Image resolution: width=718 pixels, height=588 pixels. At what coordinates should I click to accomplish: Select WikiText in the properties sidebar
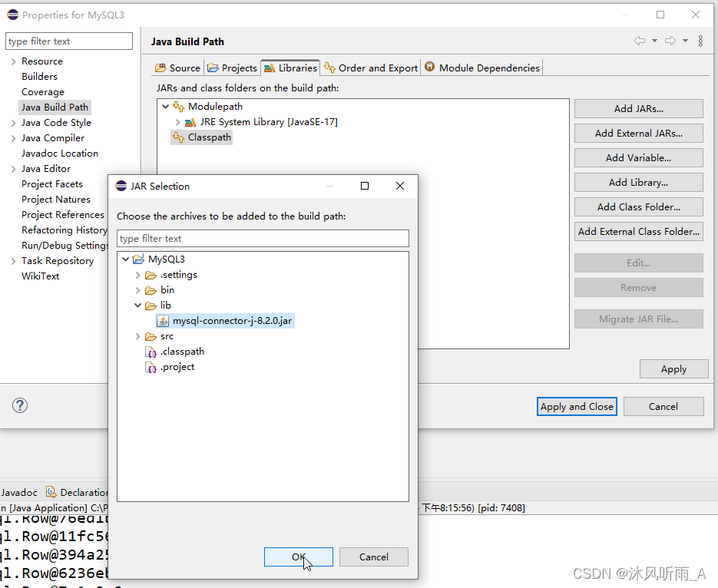[40, 276]
